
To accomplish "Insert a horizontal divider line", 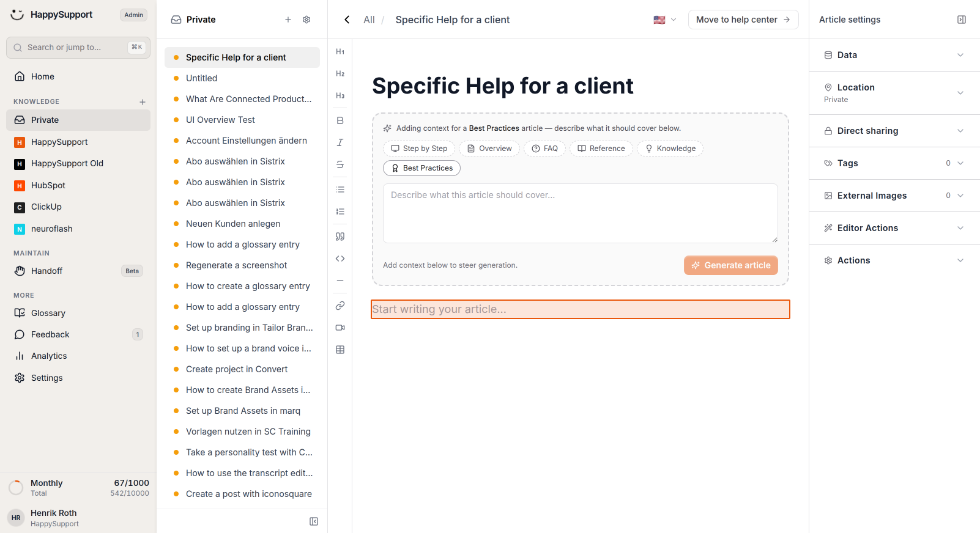I will pyautogui.click(x=340, y=281).
